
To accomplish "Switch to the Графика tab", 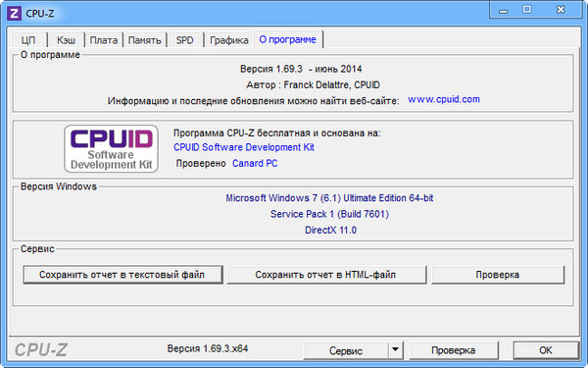I will 229,40.
